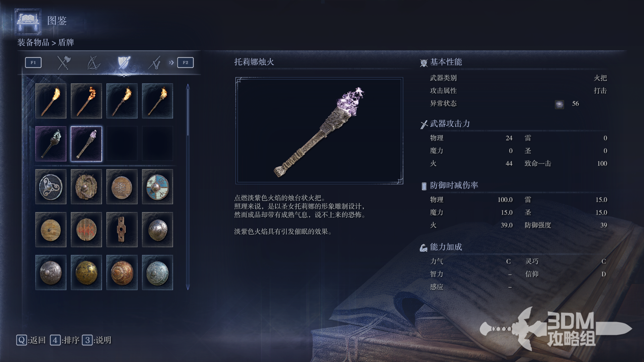Switch to the bow ranged weapons tab
This screenshot has height=362, width=644.
click(x=94, y=63)
